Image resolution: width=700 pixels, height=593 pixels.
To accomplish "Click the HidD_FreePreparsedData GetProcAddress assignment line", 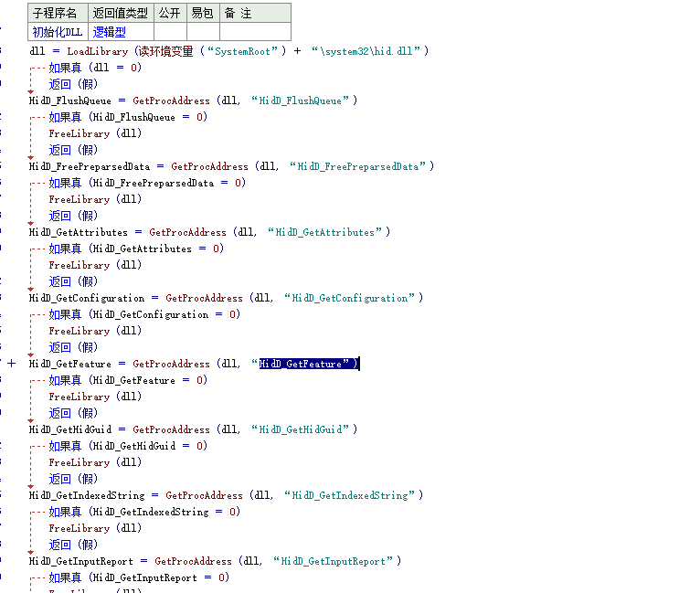I will coord(228,166).
